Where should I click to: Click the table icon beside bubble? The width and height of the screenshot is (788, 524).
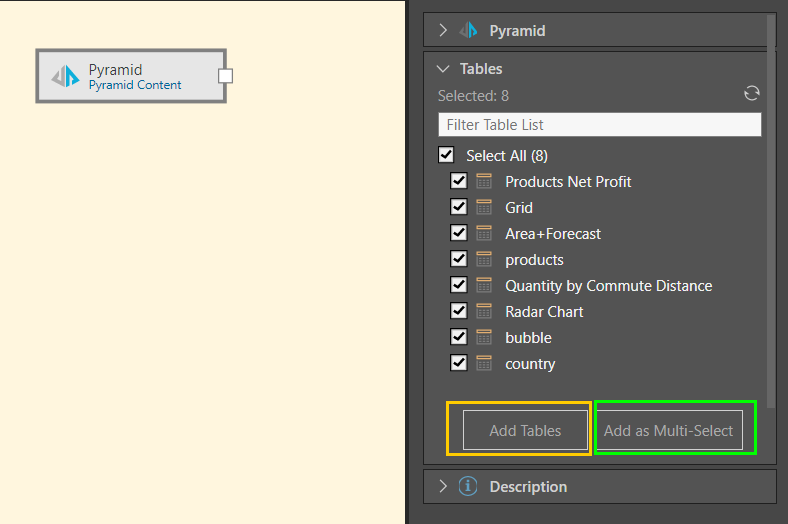pos(484,338)
